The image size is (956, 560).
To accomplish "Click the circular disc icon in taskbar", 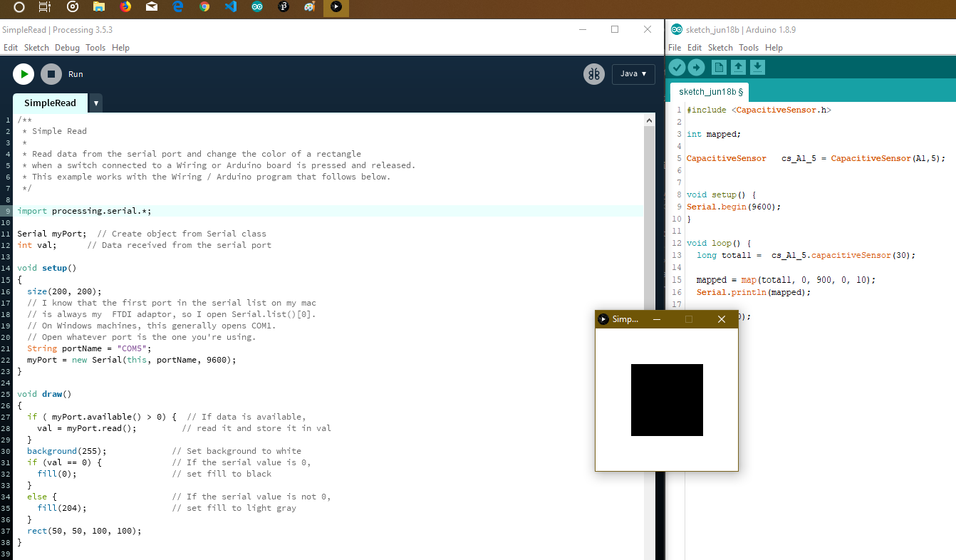I will [x=72, y=7].
